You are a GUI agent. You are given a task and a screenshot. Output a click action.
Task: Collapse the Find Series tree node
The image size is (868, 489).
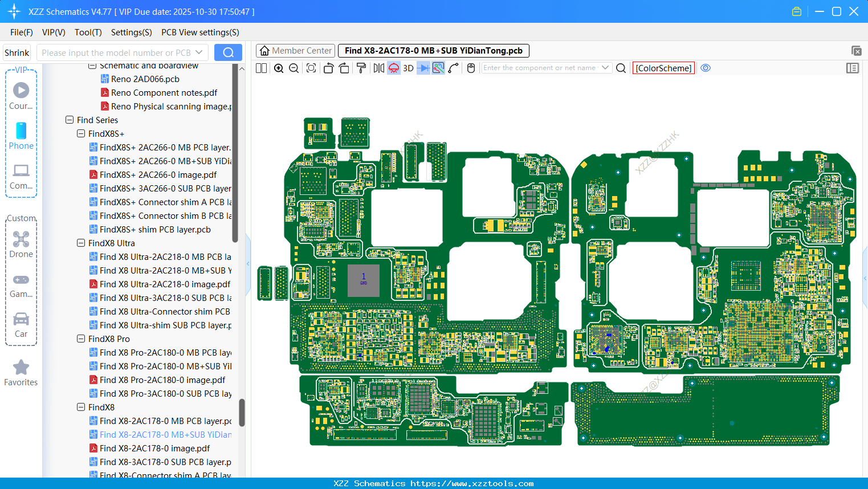pyautogui.click(x=70, y=120)
